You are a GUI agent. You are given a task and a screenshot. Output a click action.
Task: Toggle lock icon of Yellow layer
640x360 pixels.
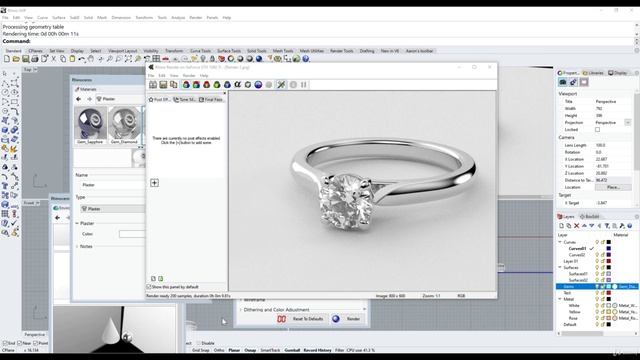point(602,312)
